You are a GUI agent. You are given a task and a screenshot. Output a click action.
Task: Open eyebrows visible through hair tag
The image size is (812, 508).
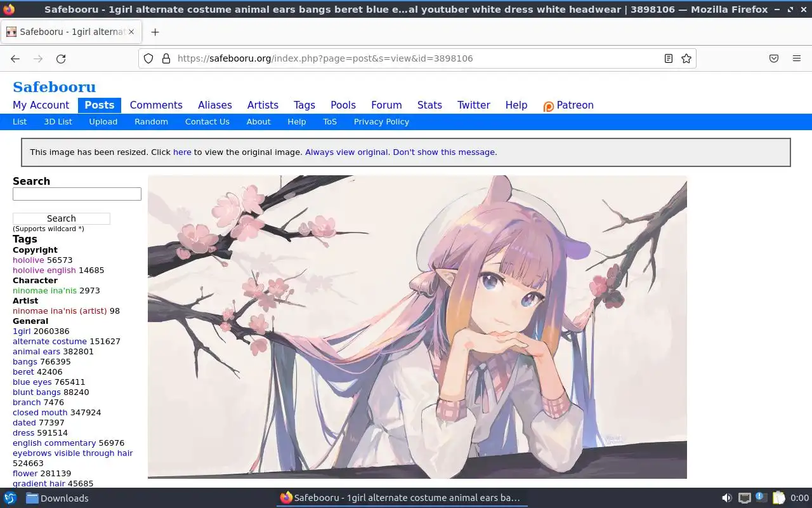coord(73,453)
